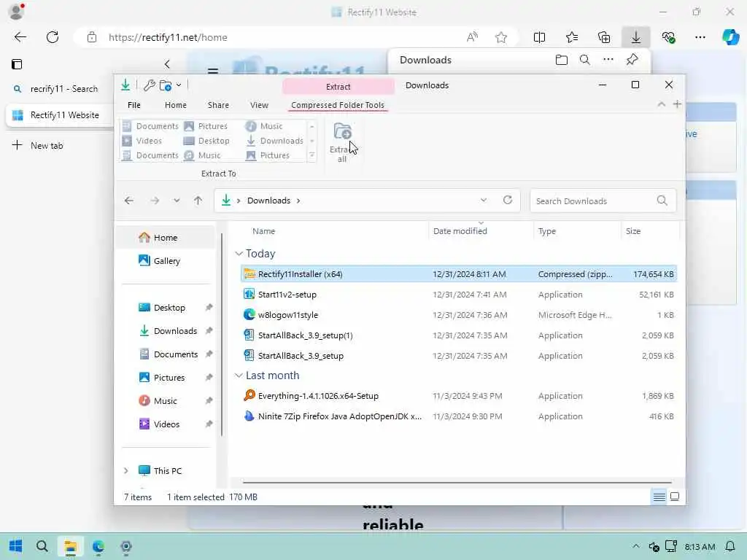Collapse the Today group
The width and height of the screenshot is (747, 560).
coord(239,254)
